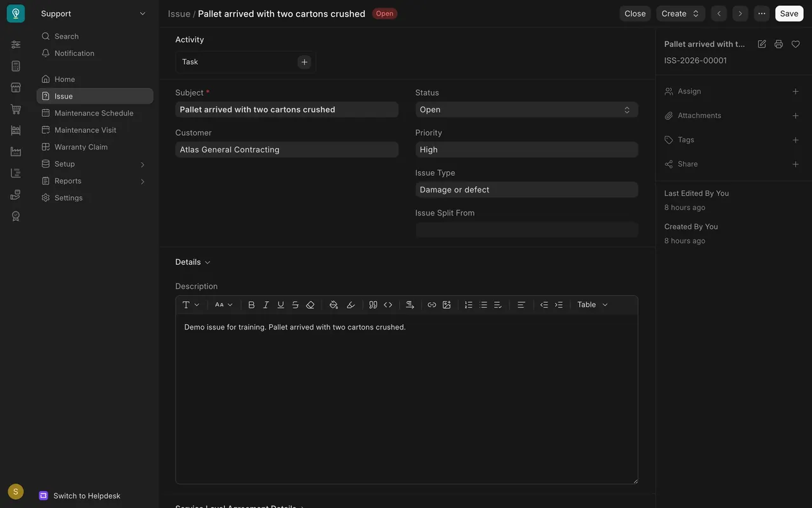Image resolution: width=812 pixels, height=508 pixels.
Task: Pick a text highlight background color
Action: [x=351, y=305]
